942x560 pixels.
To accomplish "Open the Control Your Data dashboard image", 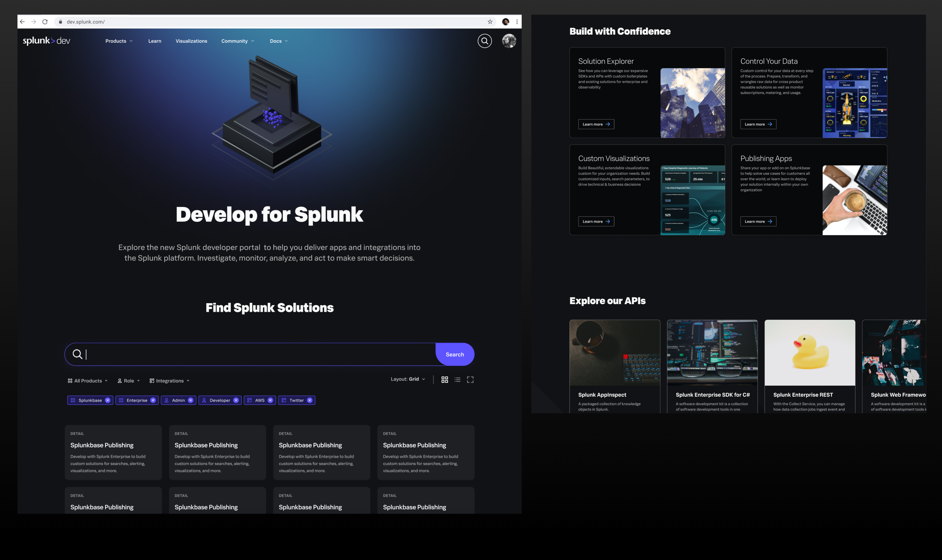I will click(855, 103).
